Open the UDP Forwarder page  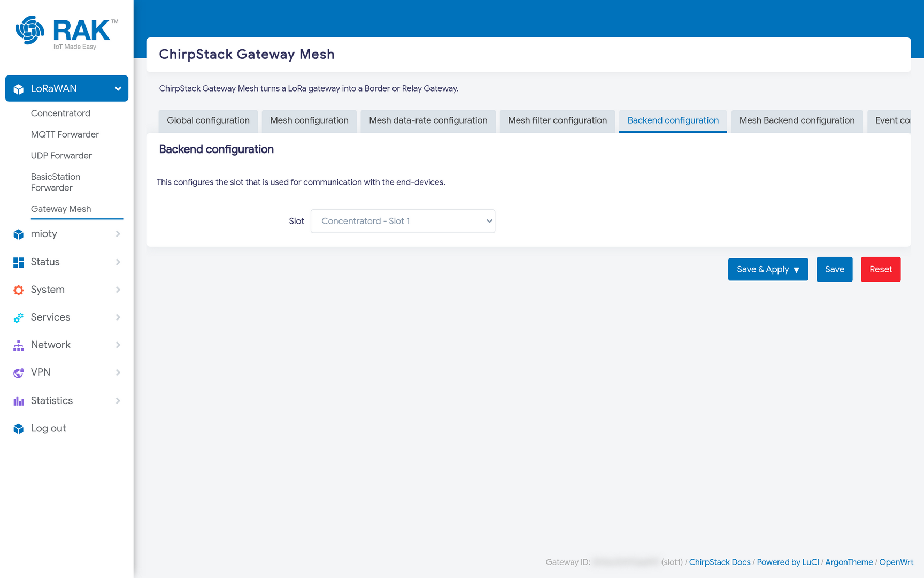pyautogui.click(x=61, y=156)
